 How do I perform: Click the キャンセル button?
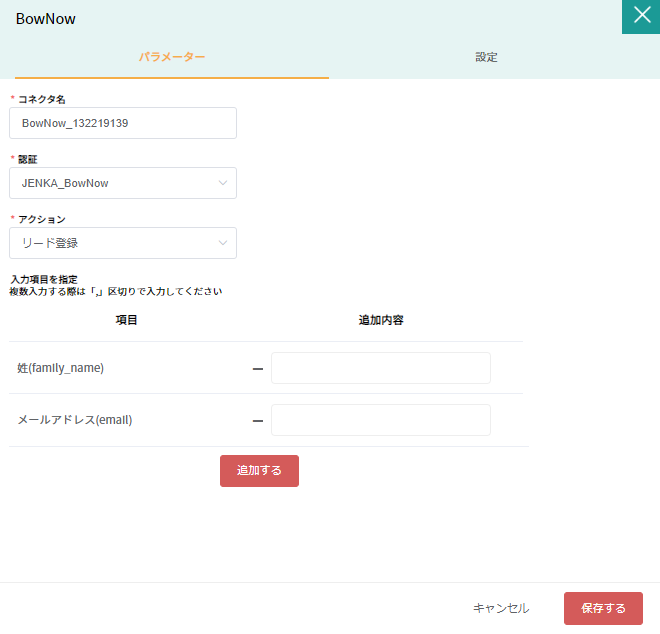click(501, 608)
